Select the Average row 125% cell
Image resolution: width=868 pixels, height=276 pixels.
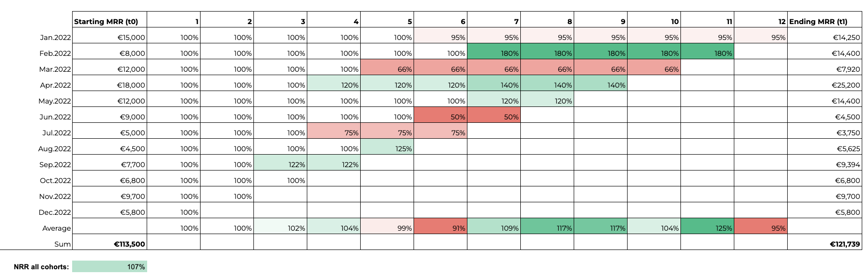[707, 228]
